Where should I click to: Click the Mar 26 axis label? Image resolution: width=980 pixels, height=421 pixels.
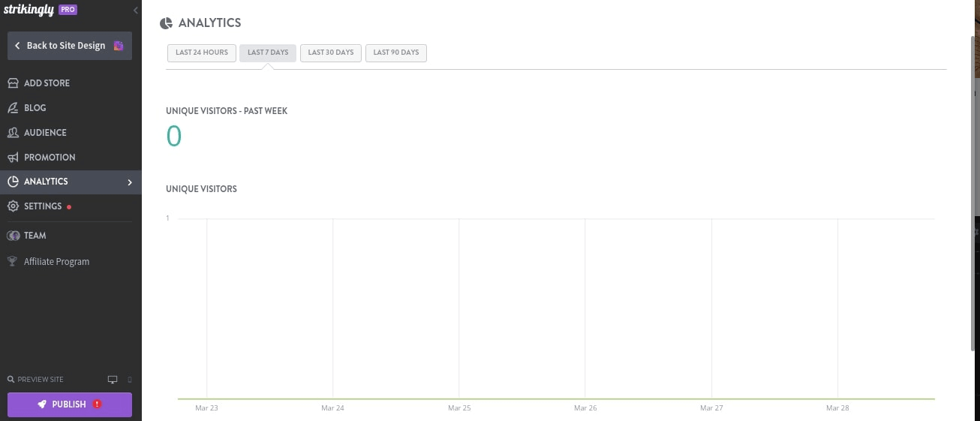pos(585,408)
